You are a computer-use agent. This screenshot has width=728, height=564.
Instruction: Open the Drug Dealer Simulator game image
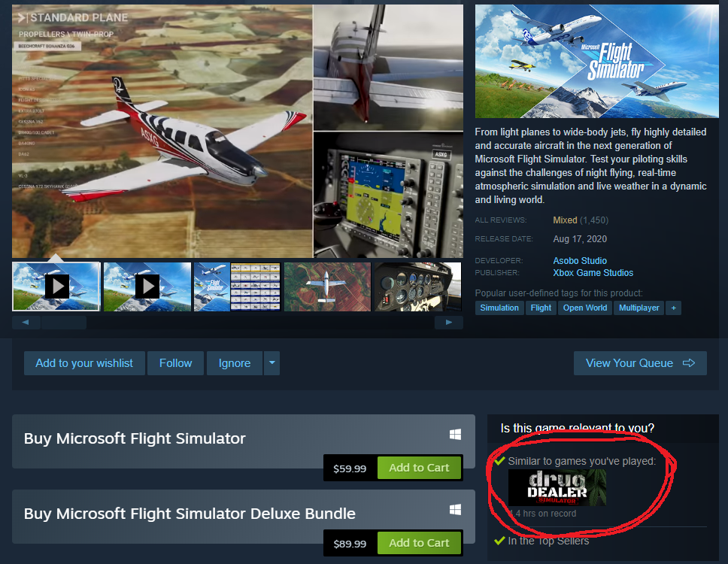pos(557,487)
